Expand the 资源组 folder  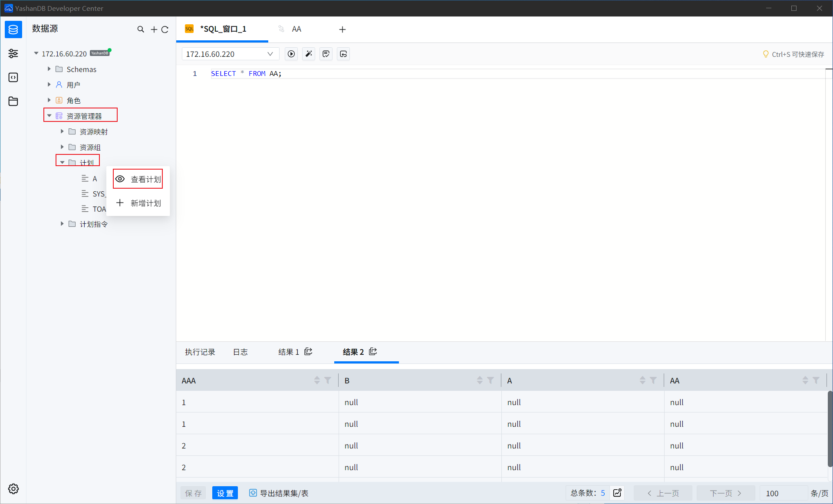[61, 147]
